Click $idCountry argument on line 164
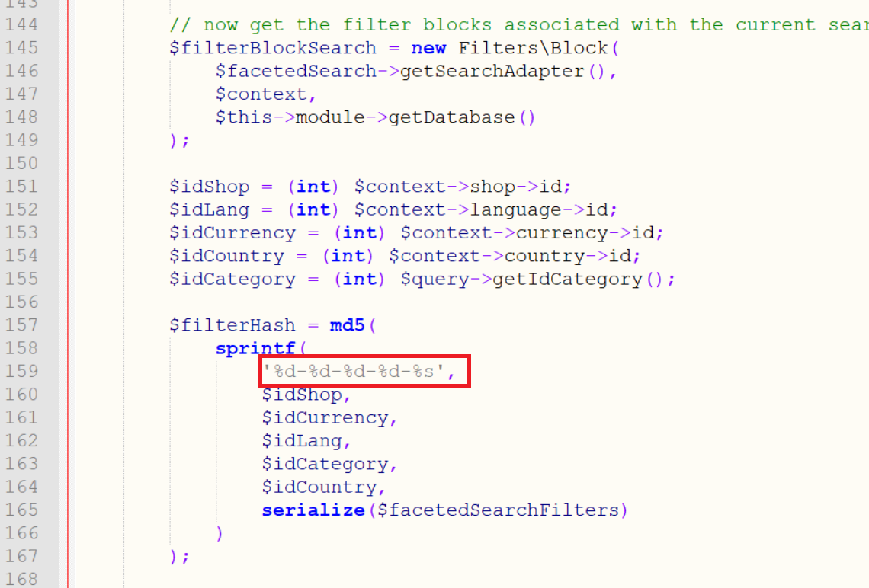 (x=319, y=487)
